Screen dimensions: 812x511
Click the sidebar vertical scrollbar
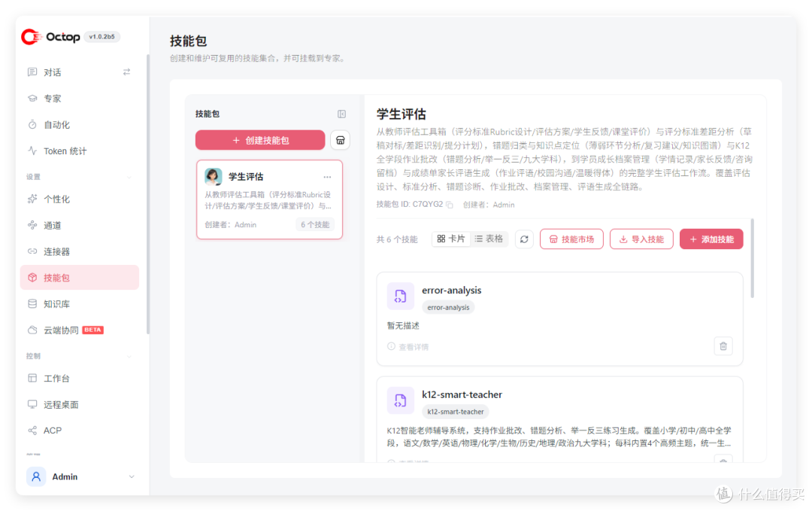[x=147, y=194]
